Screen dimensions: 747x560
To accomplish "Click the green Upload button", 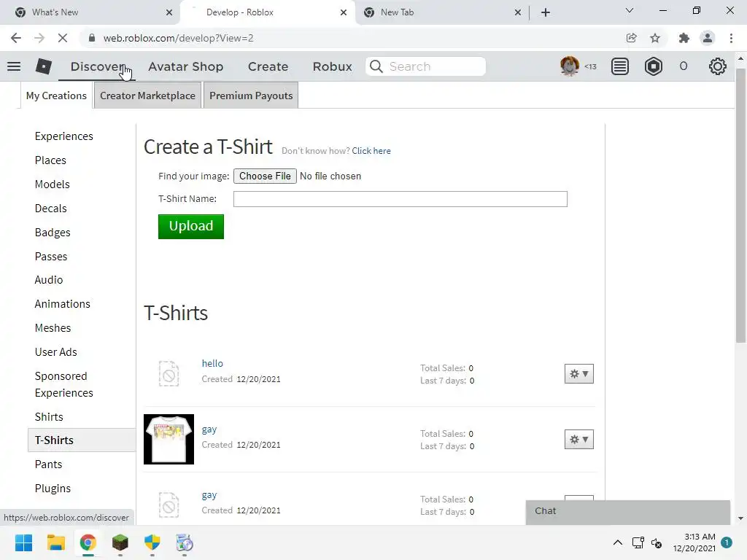I will pyautogui.click(x=191, y=226).
